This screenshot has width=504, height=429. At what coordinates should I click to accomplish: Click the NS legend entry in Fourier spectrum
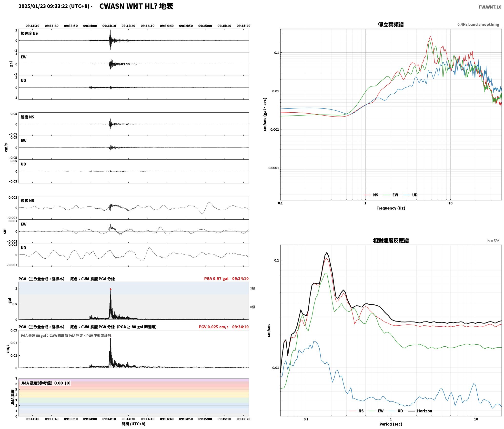371,195
